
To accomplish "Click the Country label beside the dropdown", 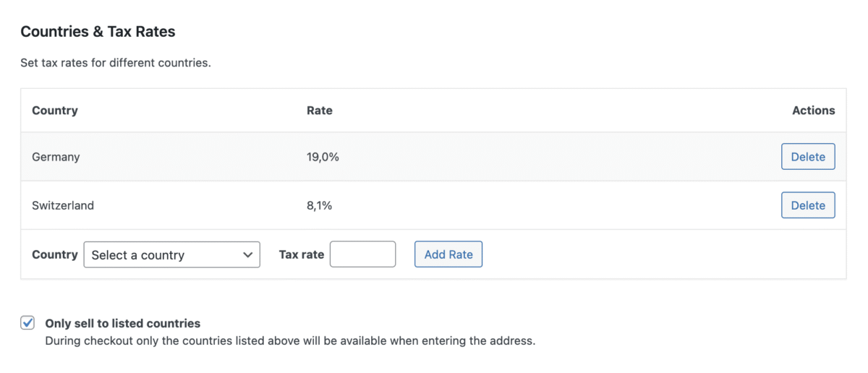I will (x=55, y=254).
